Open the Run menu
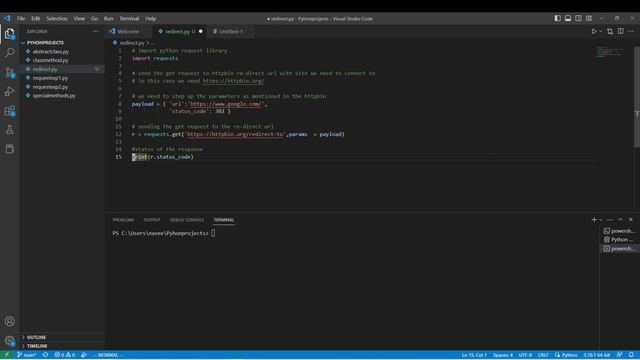The height and width of the screenshot is (360, 640). click(108, 18)
